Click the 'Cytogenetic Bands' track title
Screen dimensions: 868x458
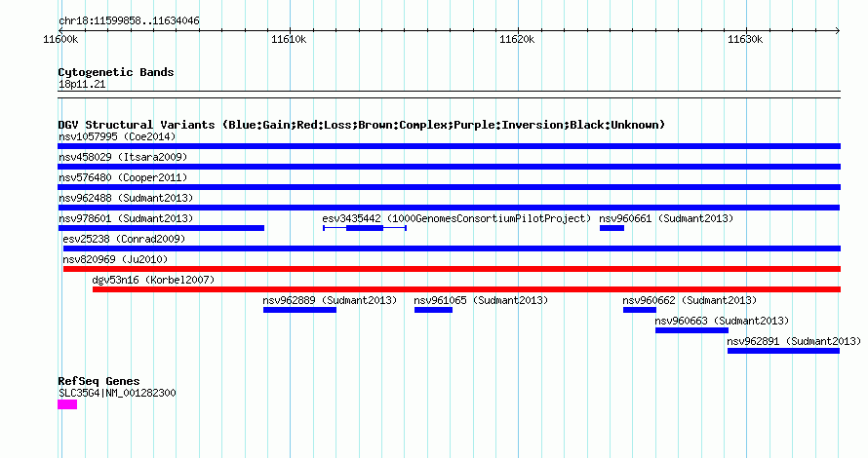coord(116,72)
